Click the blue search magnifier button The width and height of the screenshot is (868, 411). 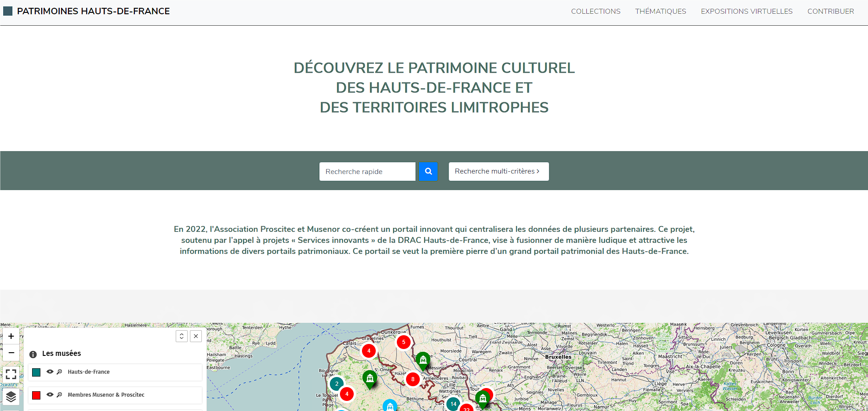pos(428,171)
